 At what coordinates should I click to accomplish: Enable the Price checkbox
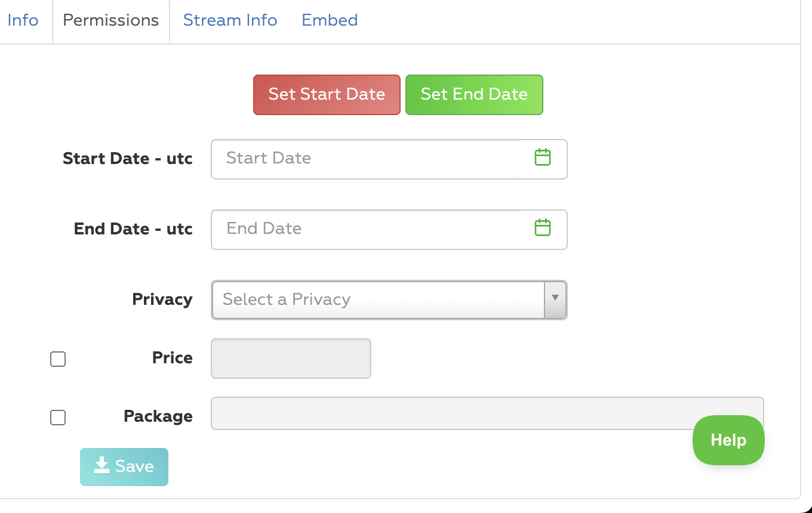[x=58, y=359]
